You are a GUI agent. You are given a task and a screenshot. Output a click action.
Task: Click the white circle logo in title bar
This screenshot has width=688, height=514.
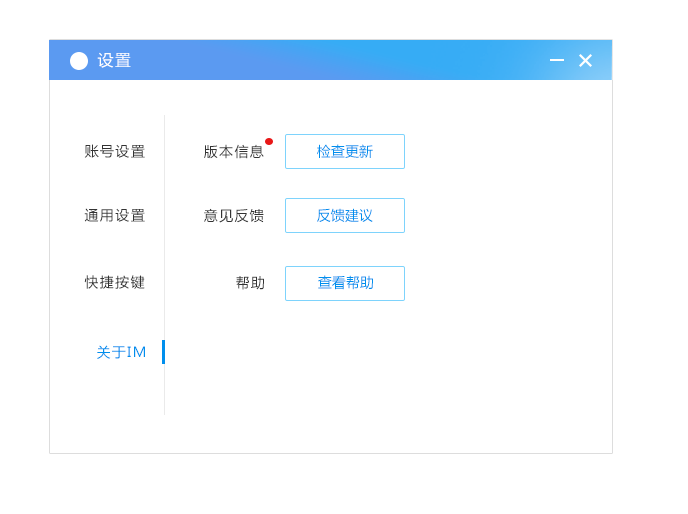pos(79,61)
